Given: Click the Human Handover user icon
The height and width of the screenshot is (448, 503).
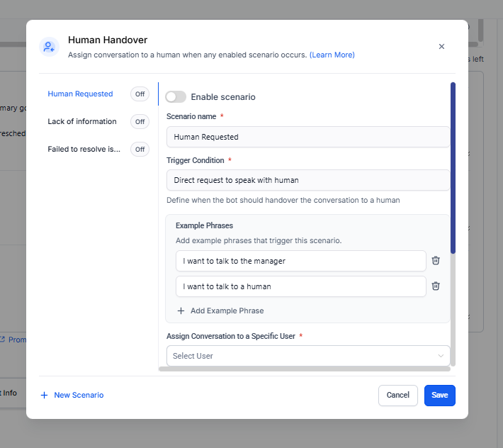Looking at the screenshot, I should pos(48,47).
